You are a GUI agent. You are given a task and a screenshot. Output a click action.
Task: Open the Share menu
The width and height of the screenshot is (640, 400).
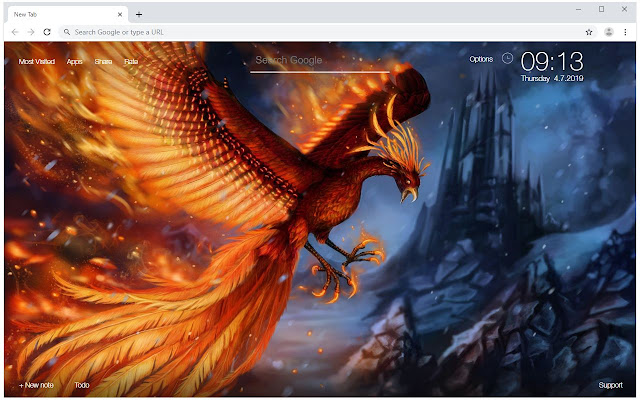103,62
